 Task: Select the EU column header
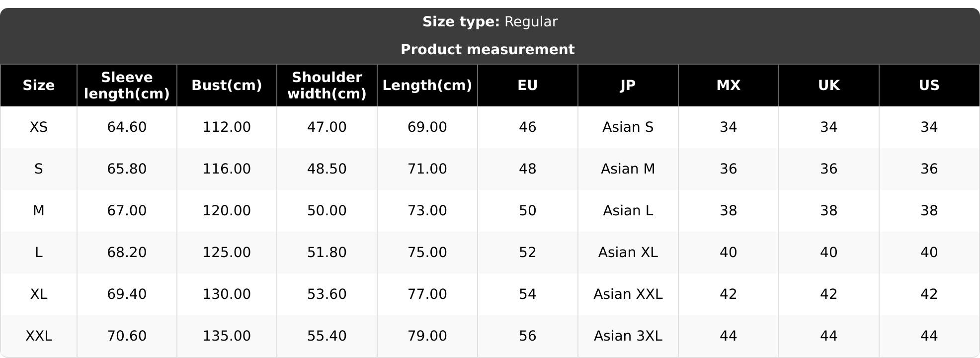click(528, 86)
